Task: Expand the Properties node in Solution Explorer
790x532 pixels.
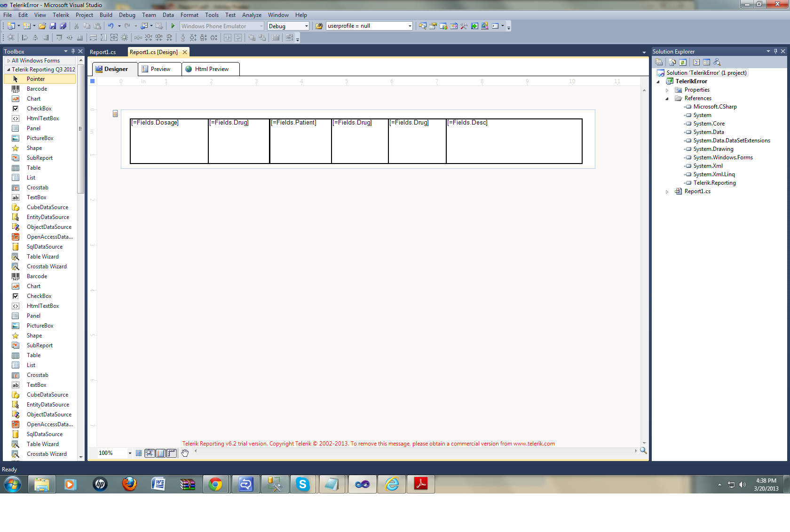Action: [667, 90]
